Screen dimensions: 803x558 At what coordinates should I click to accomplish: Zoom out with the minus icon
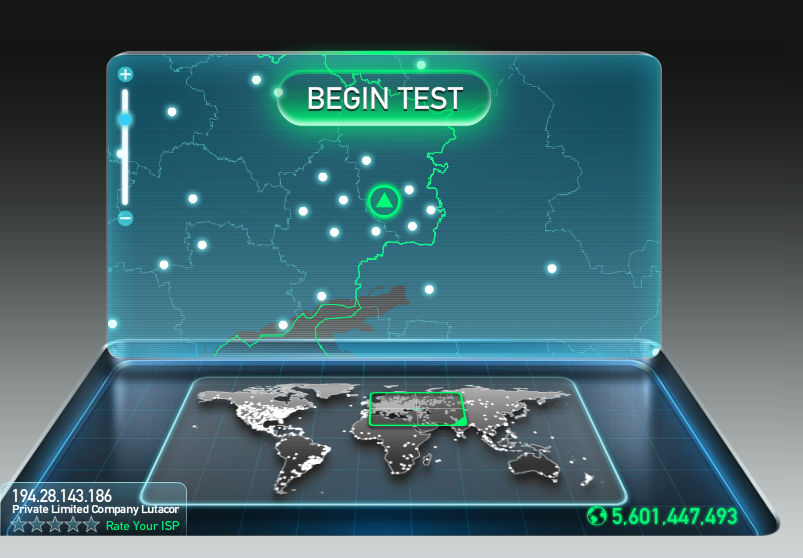pos(125,218)
